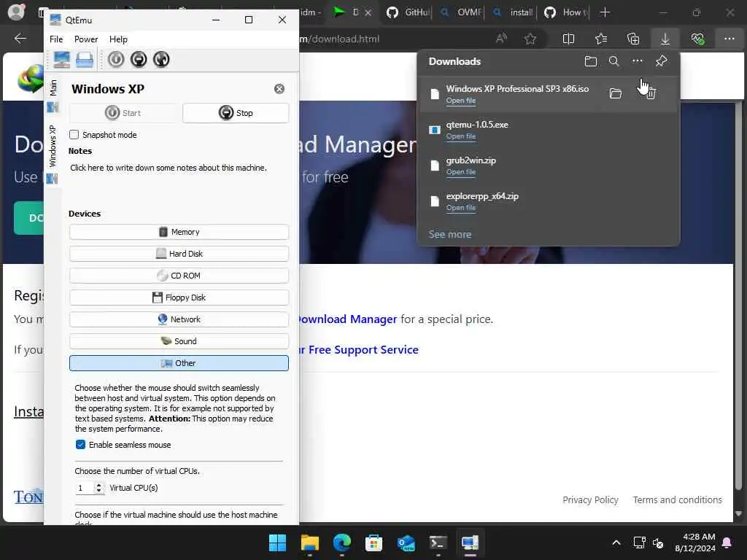Screen dimensions: 747x560
Task: Open Collections icon in Edge toolbar
Action: [633, 39]
